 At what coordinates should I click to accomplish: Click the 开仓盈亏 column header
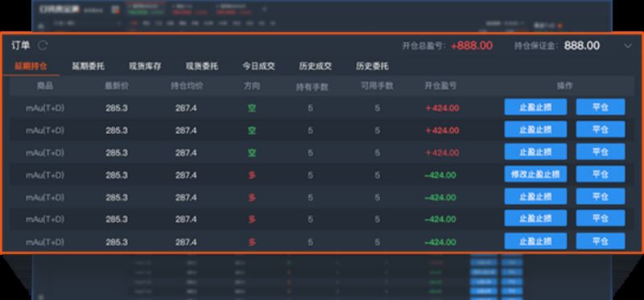(440, 86)
